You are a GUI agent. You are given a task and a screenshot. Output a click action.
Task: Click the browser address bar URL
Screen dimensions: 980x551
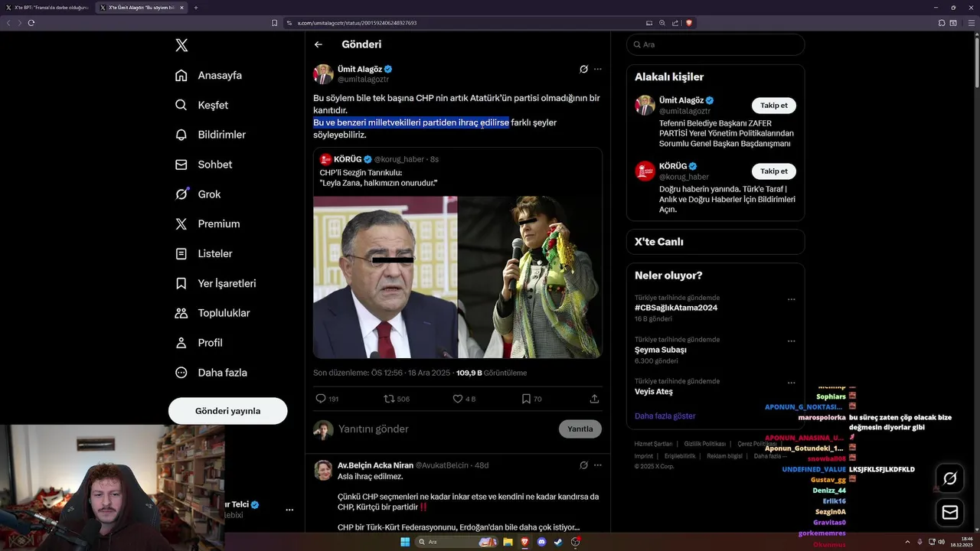(357, 23)
